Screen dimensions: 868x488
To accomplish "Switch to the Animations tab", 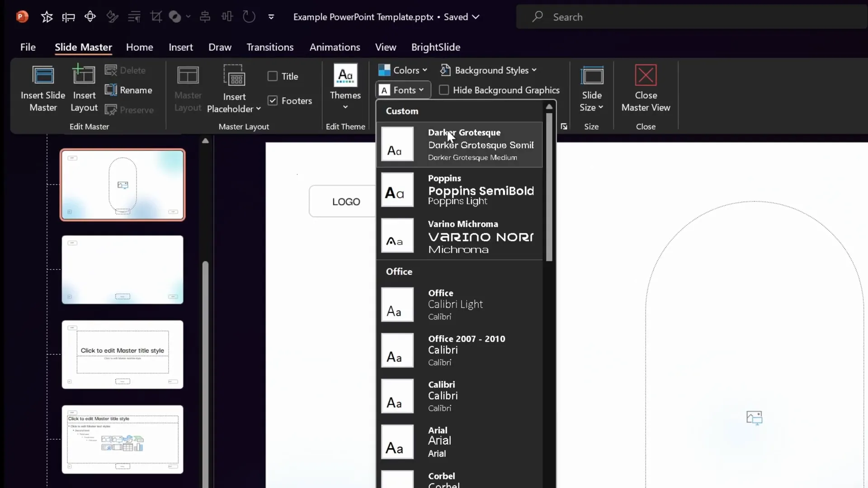I will point(335,47).
